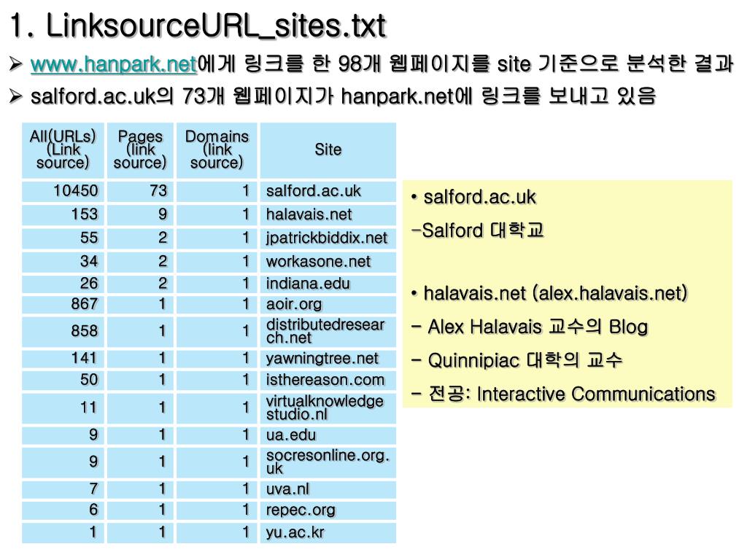Click "• salford.ac.uk" in the yellow note box
The height and width of the screenshot is (560, 747).
coord(473,197)
